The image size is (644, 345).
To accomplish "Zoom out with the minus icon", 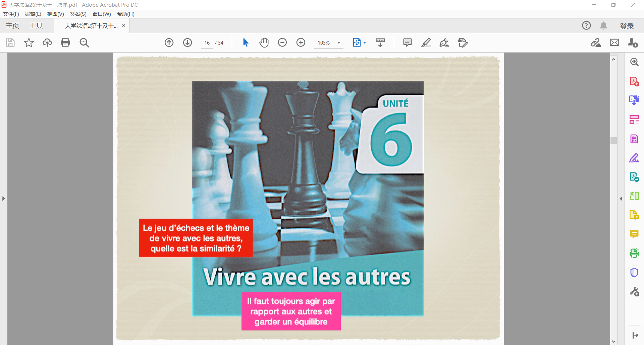I will click(x=282, y=43).
